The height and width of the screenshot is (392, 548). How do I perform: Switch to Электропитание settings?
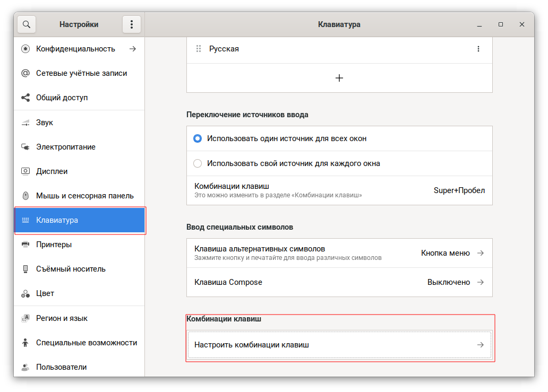click(x=79, y=147)
